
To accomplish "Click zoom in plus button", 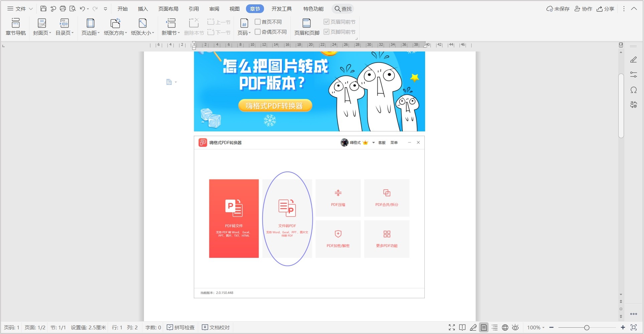I will (623, 327).
